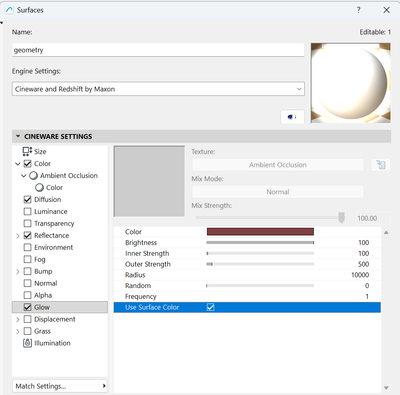
Task: Click the gray texture preview box
Action: [149, 181]
